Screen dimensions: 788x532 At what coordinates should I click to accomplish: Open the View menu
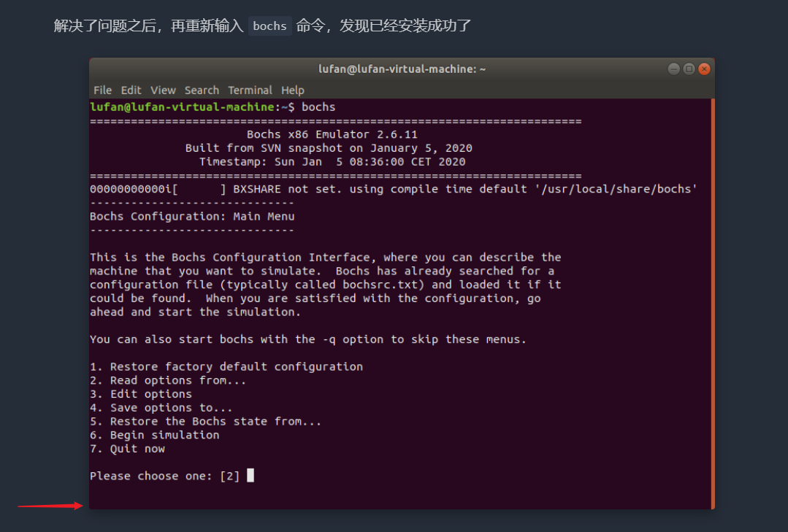click(163, 90)
